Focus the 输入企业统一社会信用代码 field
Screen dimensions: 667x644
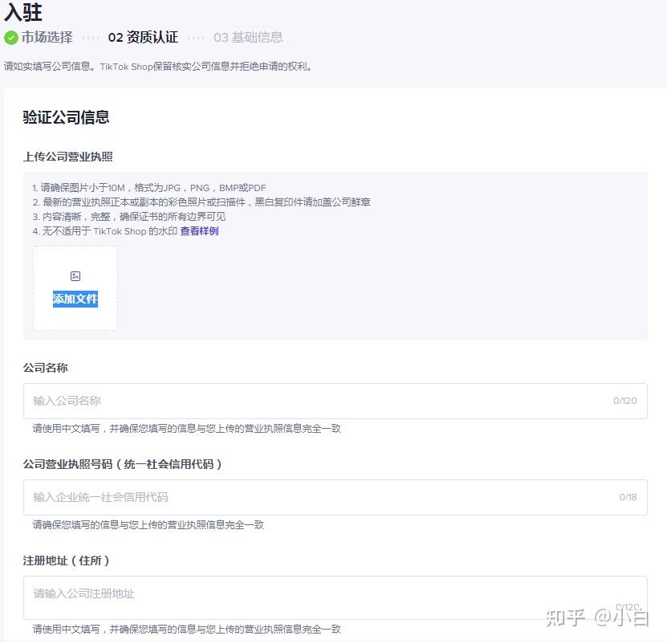(x=336, y=497)
